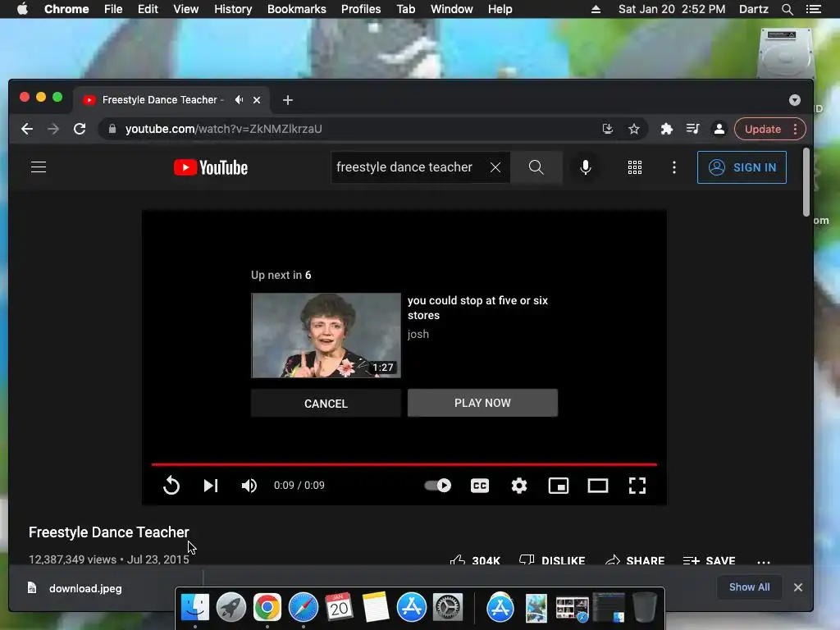Screen dimensions: 840x630
Task: Reload the page
Action: [x=80, y=129]
